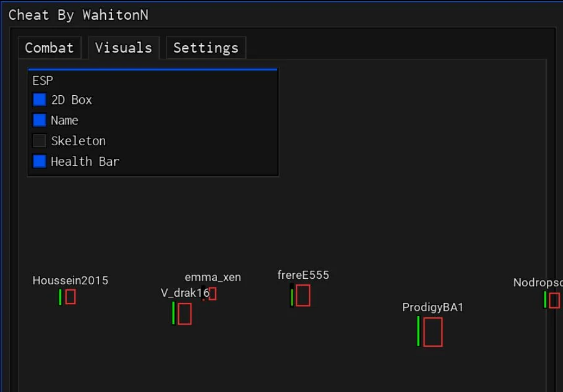The image size is (563, 392).
Task: Click V_drak16's green health bar
Action: [173, 313]
